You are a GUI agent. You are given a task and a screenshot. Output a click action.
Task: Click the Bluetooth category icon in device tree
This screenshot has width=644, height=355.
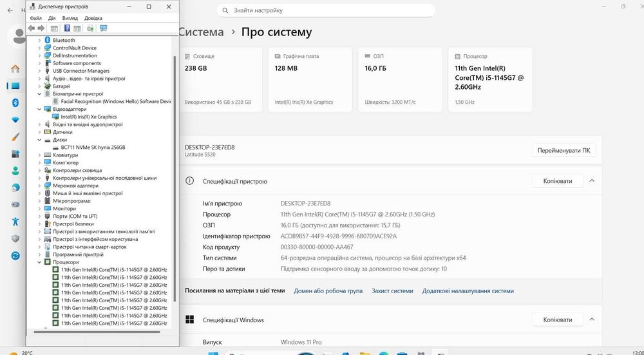[x=47, y=40]
